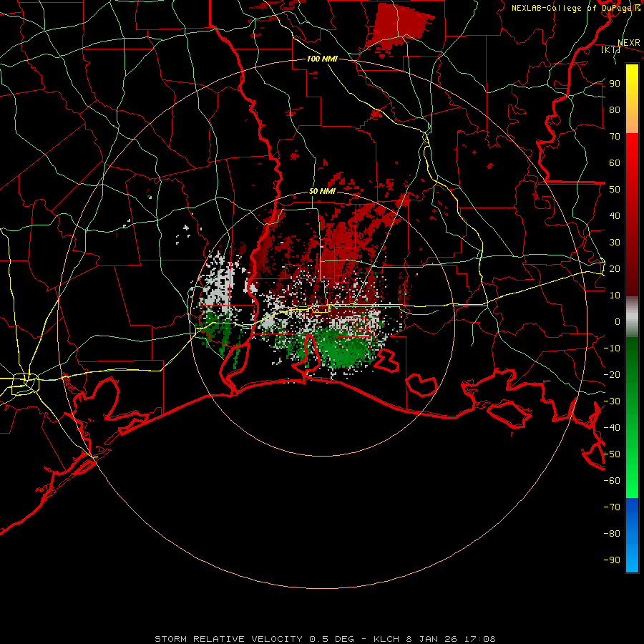Click the 50 NMI range ring label
644x644 pixels.
coord(322,191)
